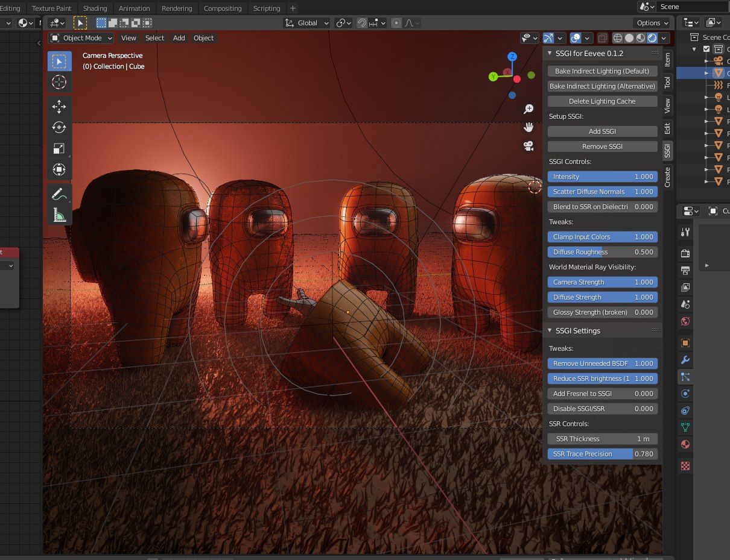Open the Texture Paint workspace tab
The height and width of the screenshot is (560, 730).
[x=51, y=8]
